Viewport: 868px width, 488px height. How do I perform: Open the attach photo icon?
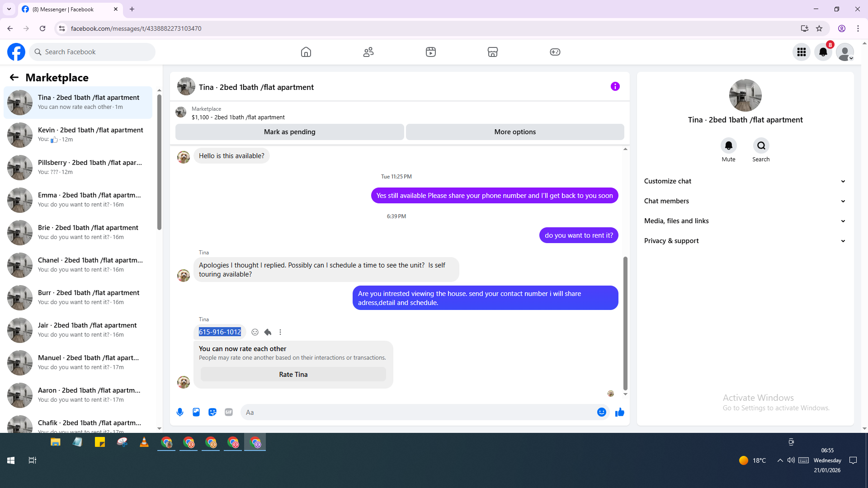click(196, 412)
